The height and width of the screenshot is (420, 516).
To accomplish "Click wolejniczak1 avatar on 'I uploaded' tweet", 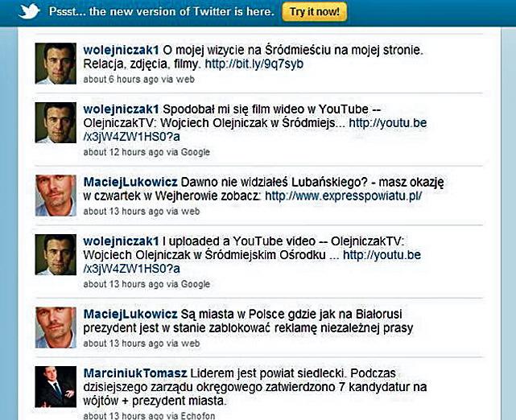I will (56, 254).
